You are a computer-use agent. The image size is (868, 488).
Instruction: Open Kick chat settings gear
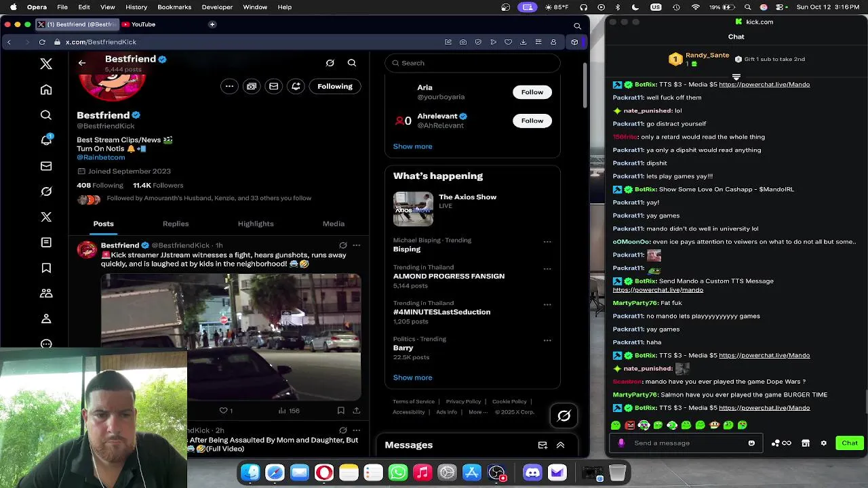(823, 443)
